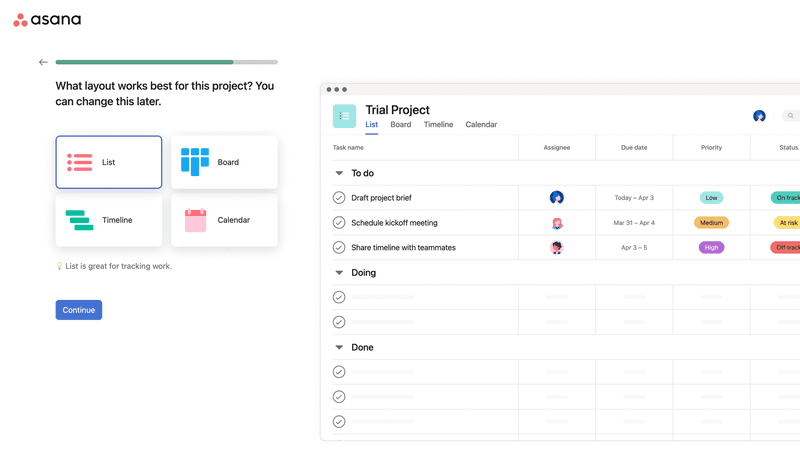Complete the Share timeline with teammates task
This screenshot has height=456, width=800.
[339, 248]
